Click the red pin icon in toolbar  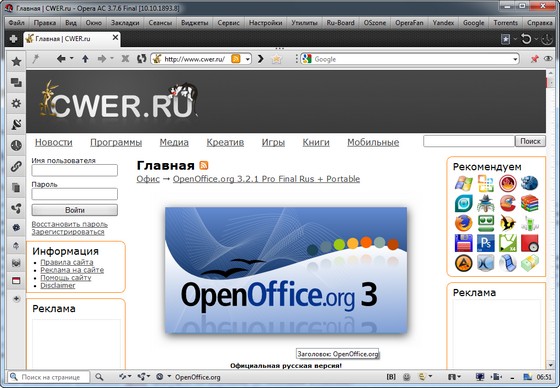pos(534,59)
